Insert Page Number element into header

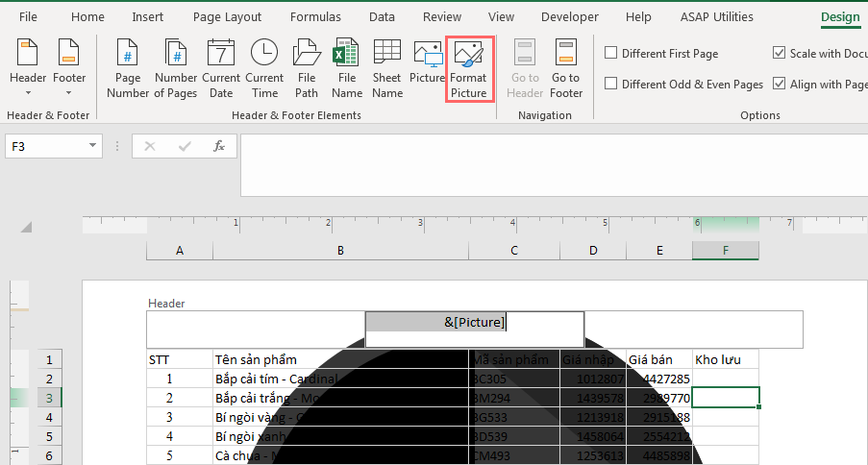coord(127,68)
